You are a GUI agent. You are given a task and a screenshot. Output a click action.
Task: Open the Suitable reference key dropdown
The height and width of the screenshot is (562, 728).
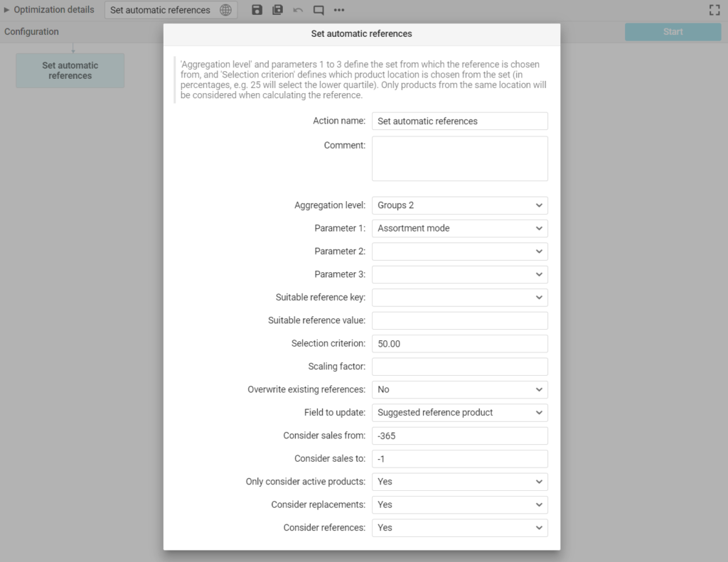[459, 297]
